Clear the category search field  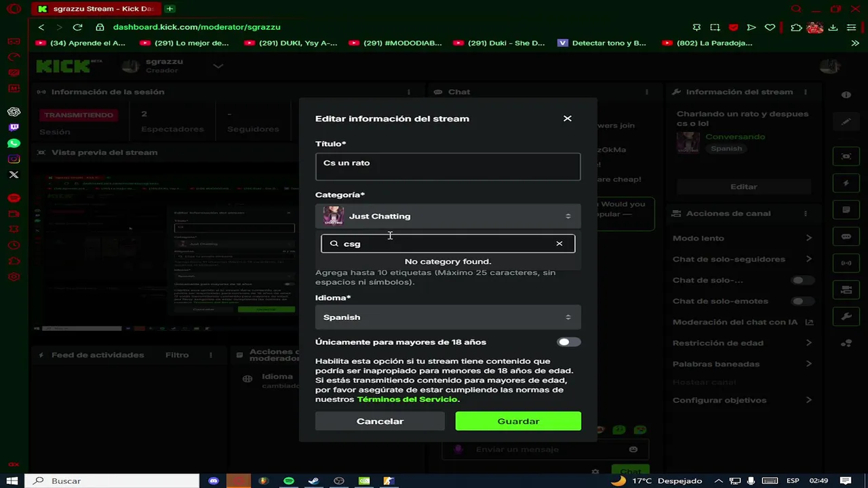click(559, 243)
